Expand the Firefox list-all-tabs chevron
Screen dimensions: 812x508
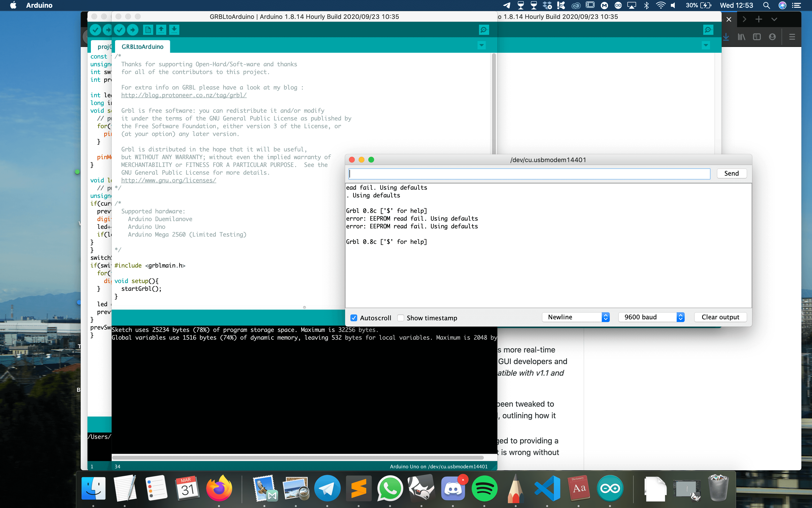click(774, 19)
